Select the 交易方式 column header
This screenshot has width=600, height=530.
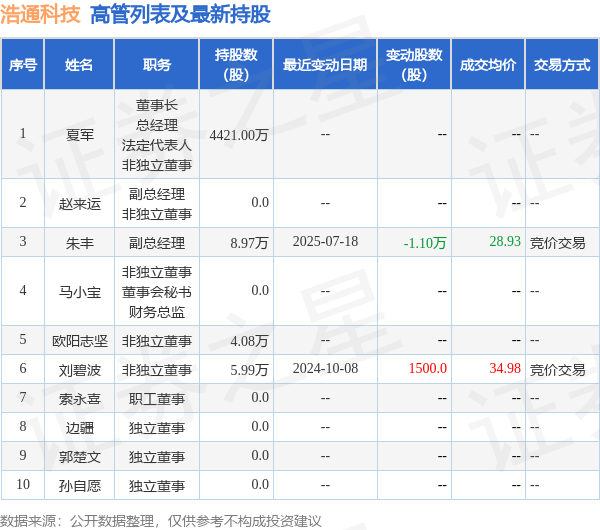[562, 64]
